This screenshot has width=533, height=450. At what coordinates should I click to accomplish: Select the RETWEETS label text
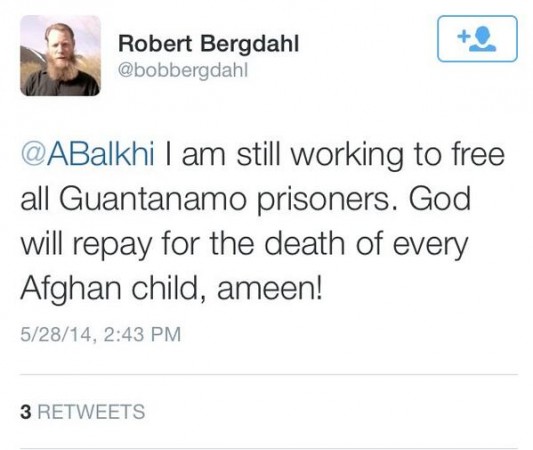click(x=91, y=412)
